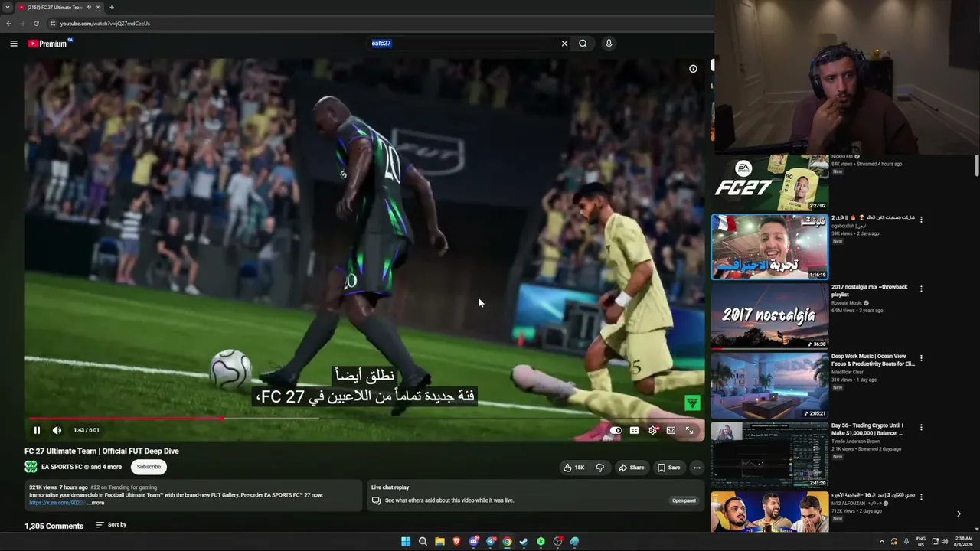Reload the YouTube page
This screenshot has width=980, height=551.
coord(36,24)
